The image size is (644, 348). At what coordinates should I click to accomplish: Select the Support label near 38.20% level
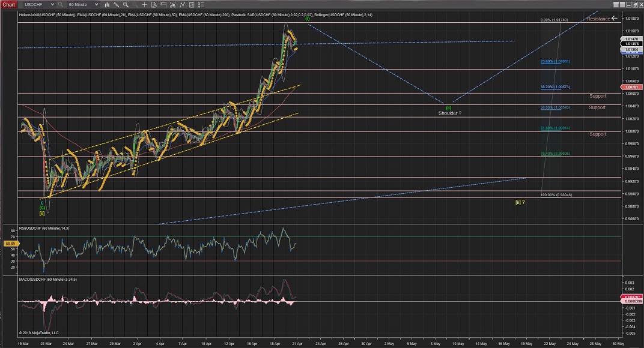click(x=598, y=96)
